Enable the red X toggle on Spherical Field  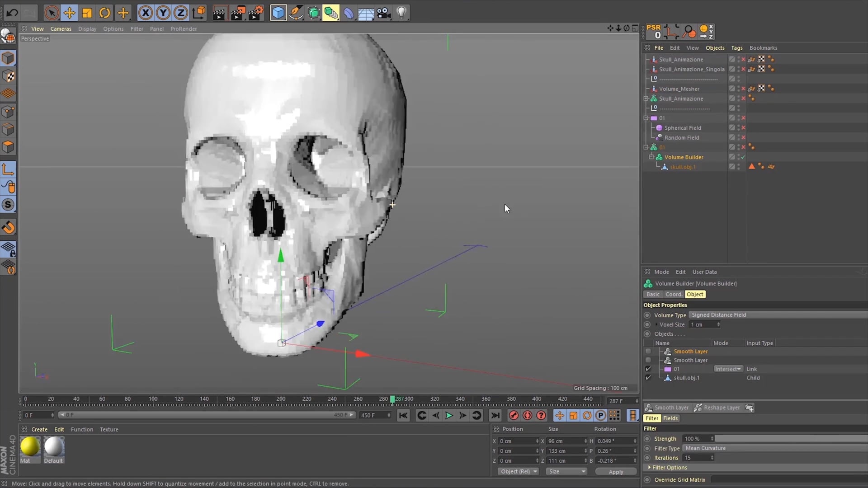(743, 128)
